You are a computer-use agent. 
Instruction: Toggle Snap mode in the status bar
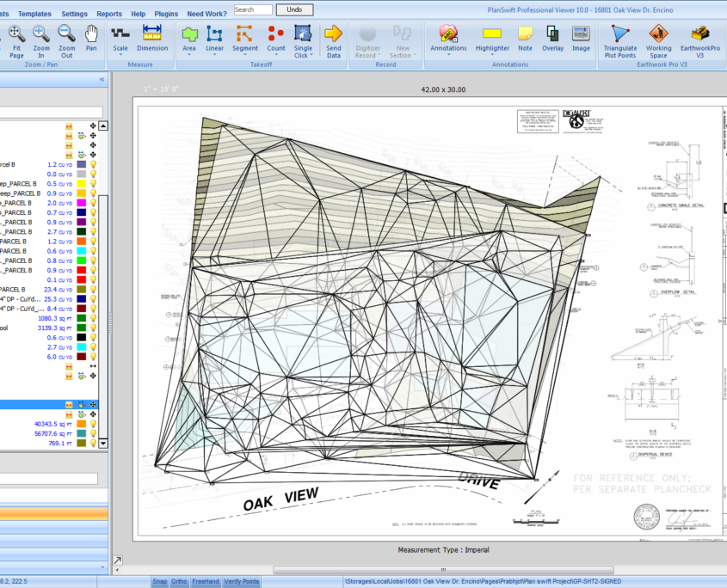[159, 582]
